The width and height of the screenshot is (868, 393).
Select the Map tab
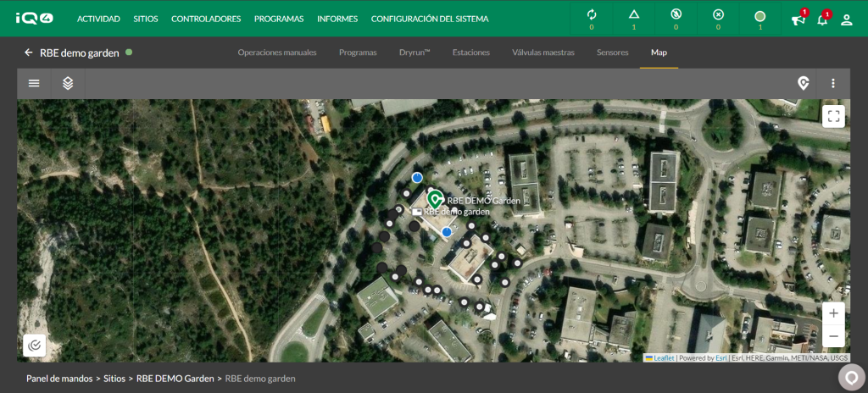tap(659, 53)
